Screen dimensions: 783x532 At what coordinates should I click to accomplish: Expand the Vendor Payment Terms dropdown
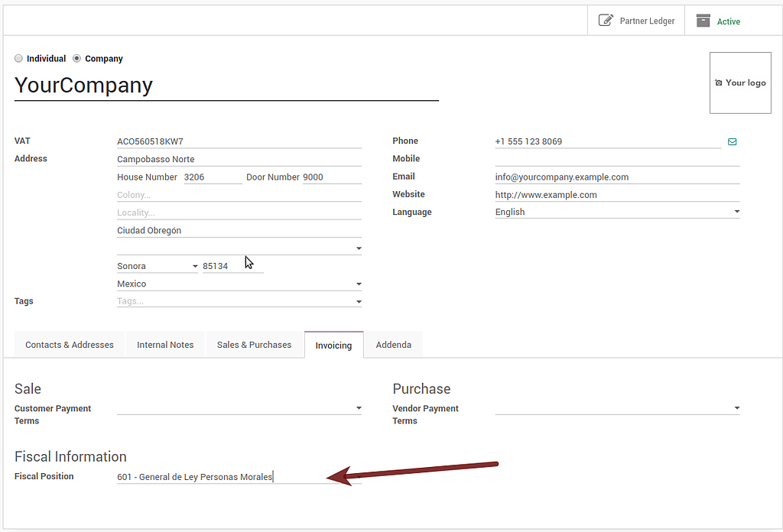pos(736,408)
